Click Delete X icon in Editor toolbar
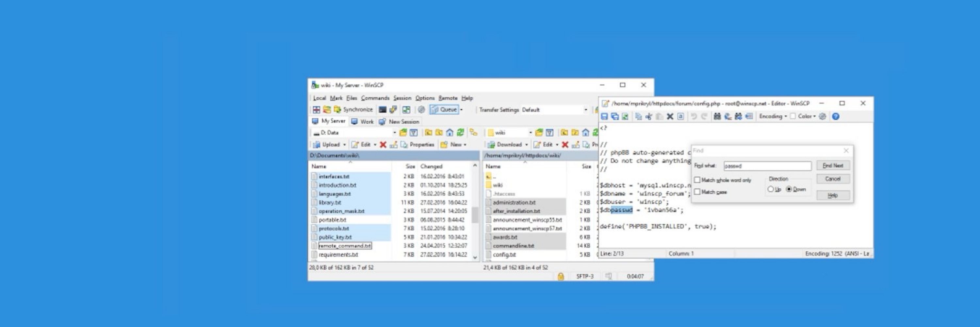The width and height of the screenshot is (980, 327). click(x=670, y=116)
